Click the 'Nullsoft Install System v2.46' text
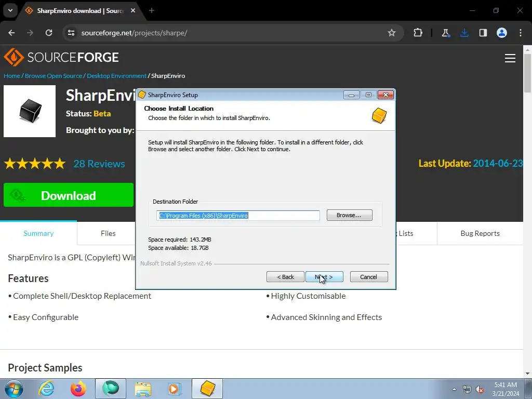This screenshot has width=532, height=399. point(176,263)
